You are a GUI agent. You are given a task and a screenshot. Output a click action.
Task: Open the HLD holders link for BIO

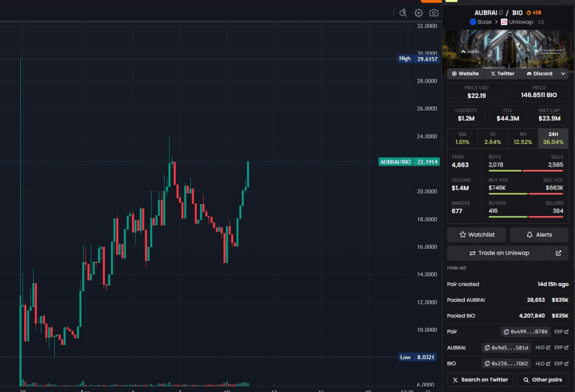pos(542,363)
